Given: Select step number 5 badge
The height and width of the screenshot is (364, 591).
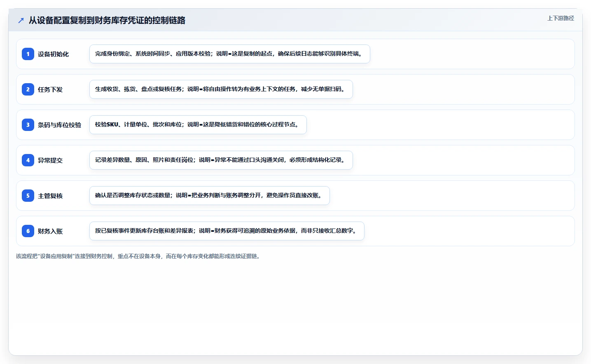Looking at the screenshot, I should click(x=28, y=196).
